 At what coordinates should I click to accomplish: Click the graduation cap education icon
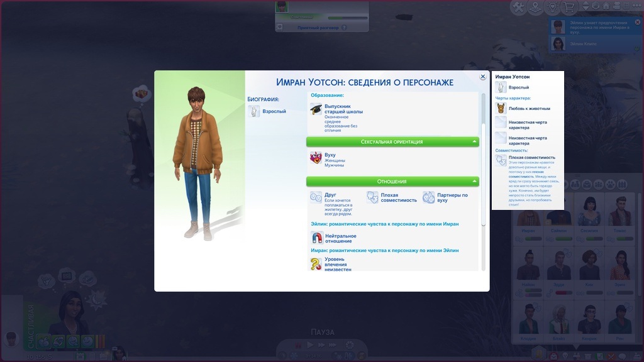(x=316, y=109)
